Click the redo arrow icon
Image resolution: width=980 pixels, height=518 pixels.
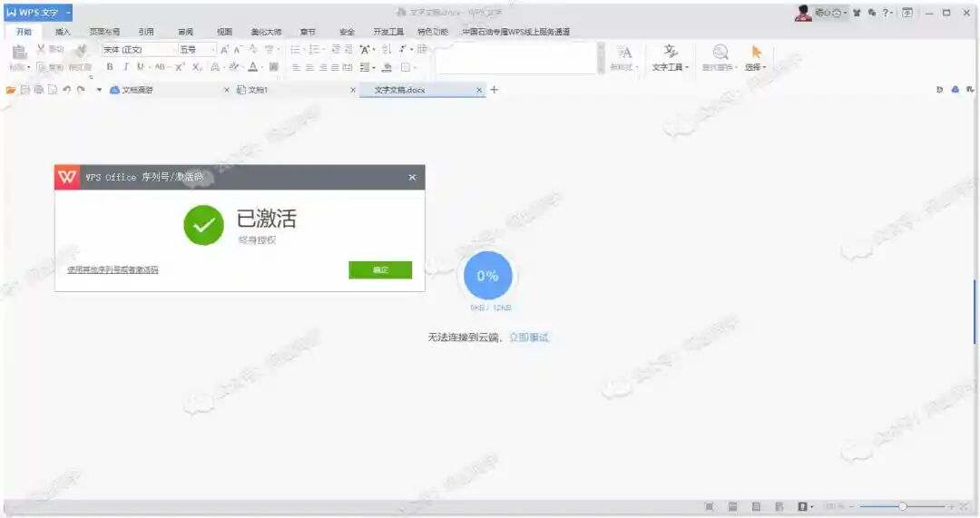[81, 90]
